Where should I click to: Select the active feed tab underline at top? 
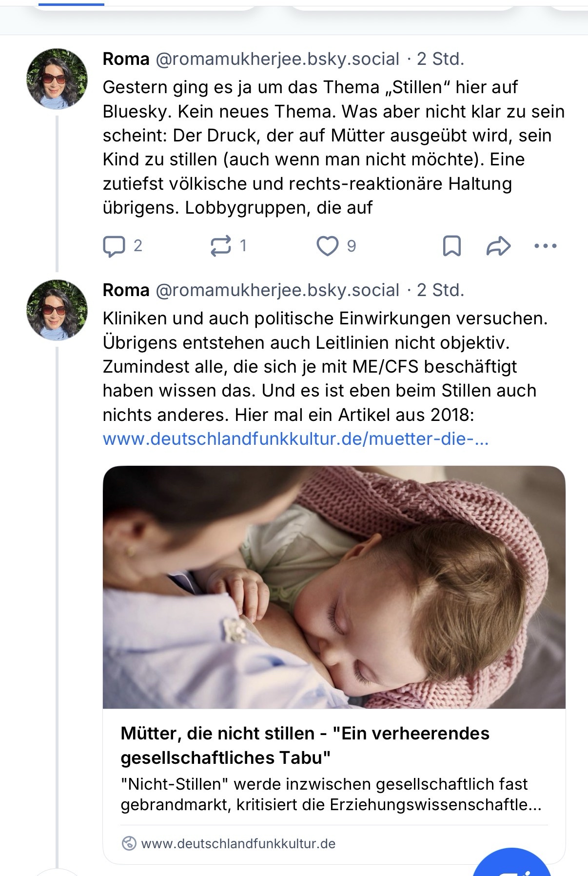click(x=71, y=4)
